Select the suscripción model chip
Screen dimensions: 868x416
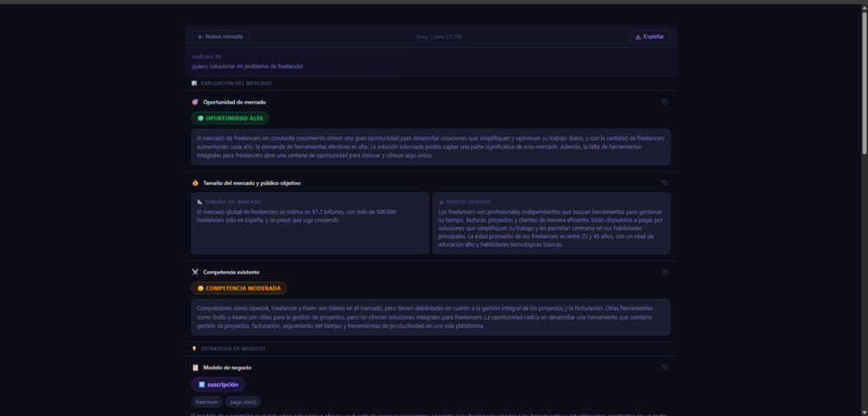[219, 384]
